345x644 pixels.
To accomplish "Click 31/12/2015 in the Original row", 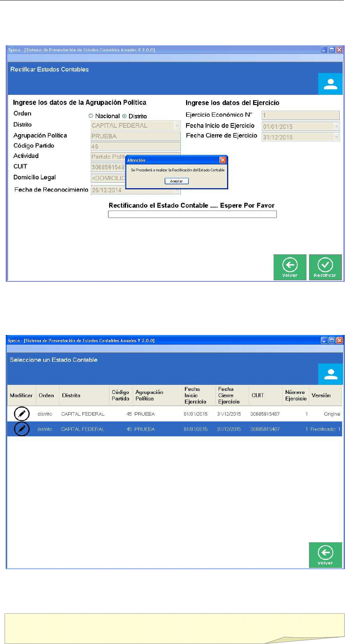I will 229,414.
